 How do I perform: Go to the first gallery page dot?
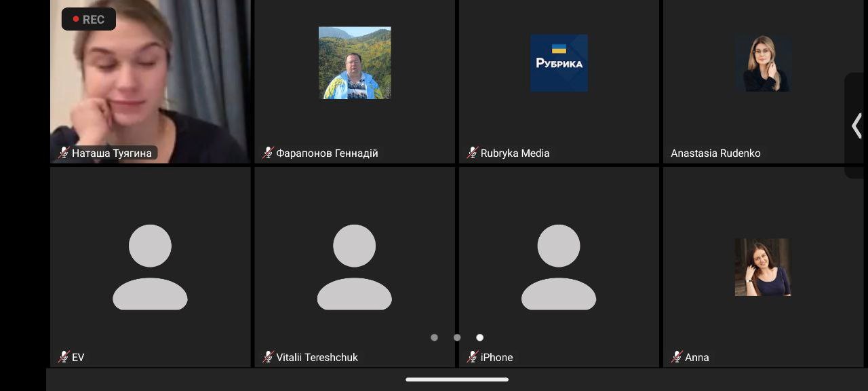coord(434,337)
